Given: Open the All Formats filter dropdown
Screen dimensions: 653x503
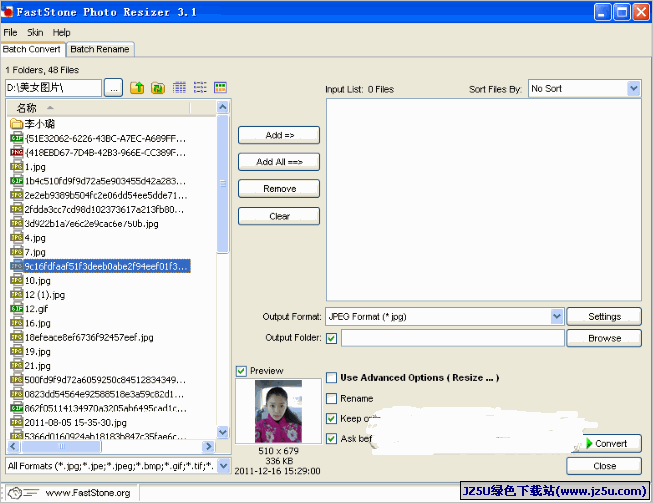Looking at the screenshot, I should [x=224, y=466].
